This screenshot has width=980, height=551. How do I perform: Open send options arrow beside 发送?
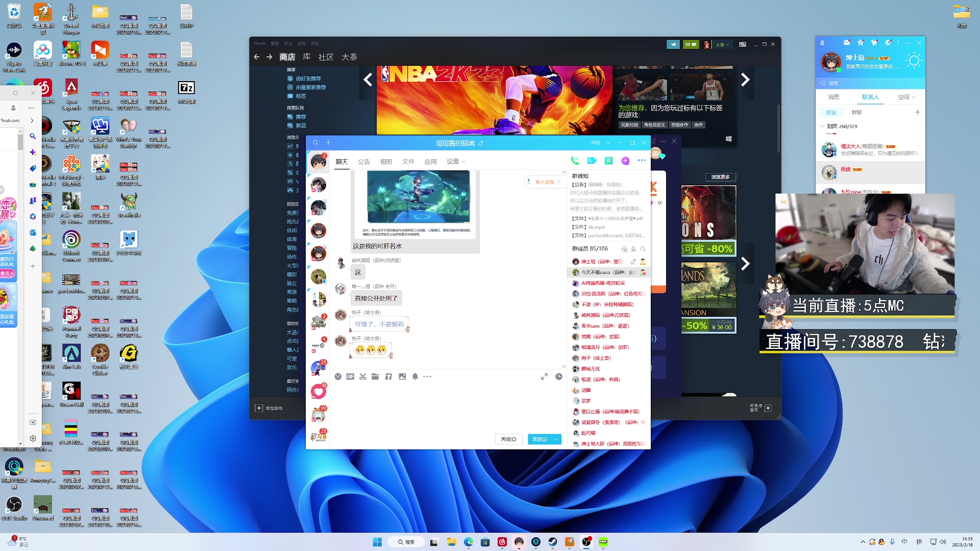pos(556,439)
